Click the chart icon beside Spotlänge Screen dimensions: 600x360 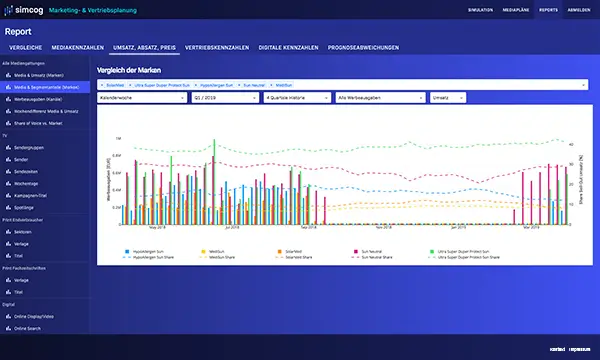coord(8,208)
